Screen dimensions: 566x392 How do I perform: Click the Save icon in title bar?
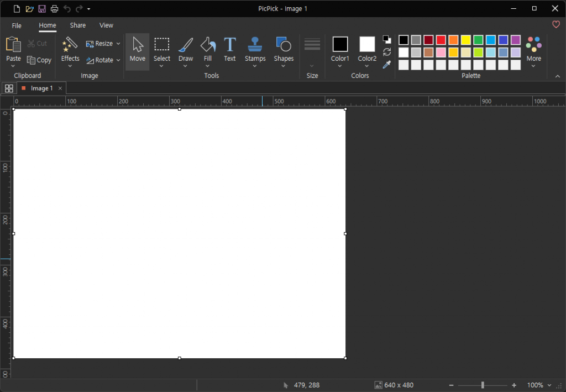pos(42,9)
